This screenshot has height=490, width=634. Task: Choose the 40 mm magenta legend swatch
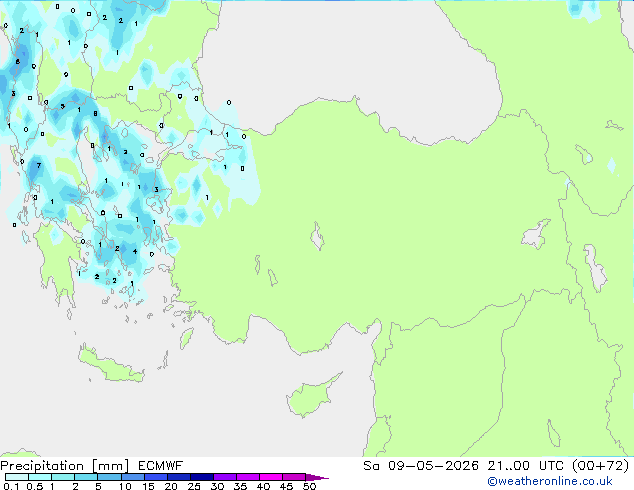point(271,477)
